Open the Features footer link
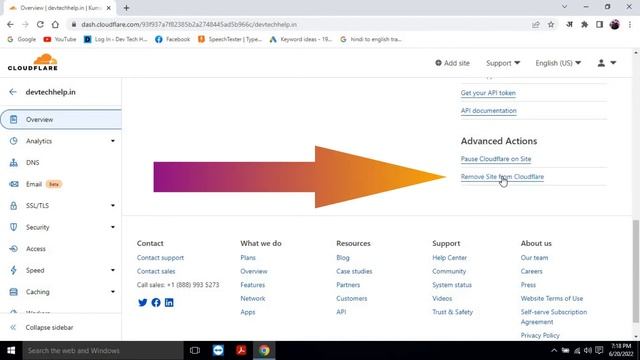 point(253,285)
